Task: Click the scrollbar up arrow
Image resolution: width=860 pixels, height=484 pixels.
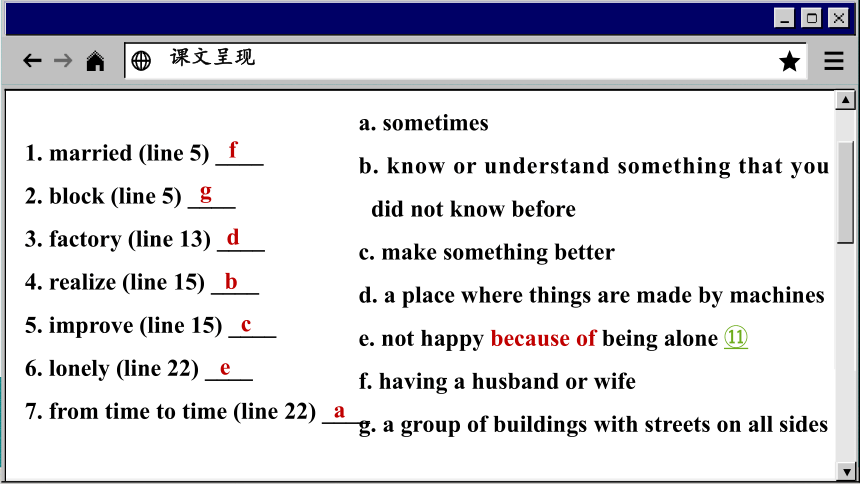Action: click(x=845, y=100)
